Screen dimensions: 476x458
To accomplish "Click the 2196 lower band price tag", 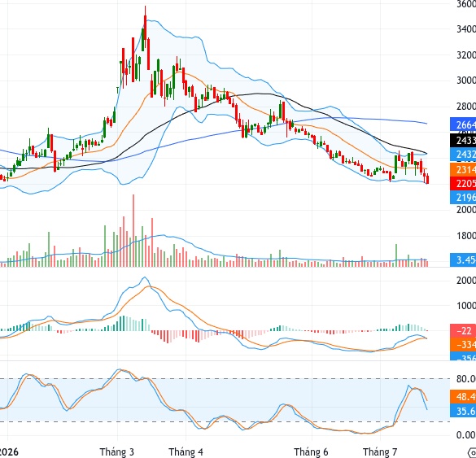I will pyautogui.click(x=463, y=198).
